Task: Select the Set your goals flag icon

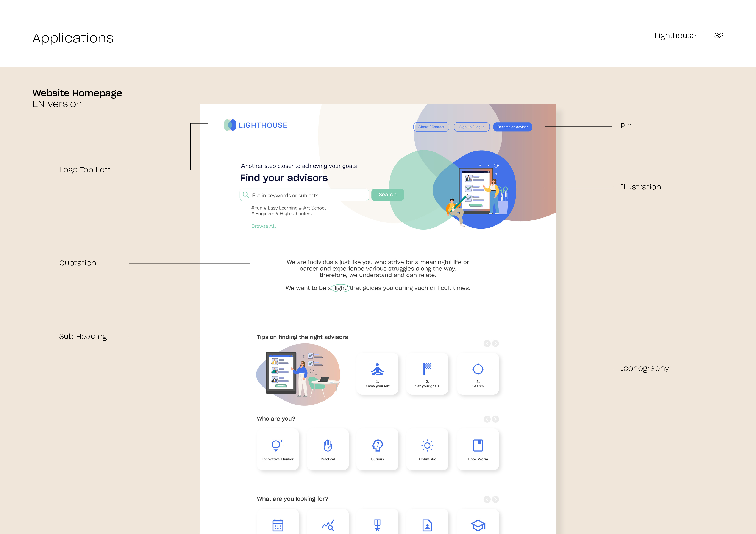Action: click(x=427, y=369)
